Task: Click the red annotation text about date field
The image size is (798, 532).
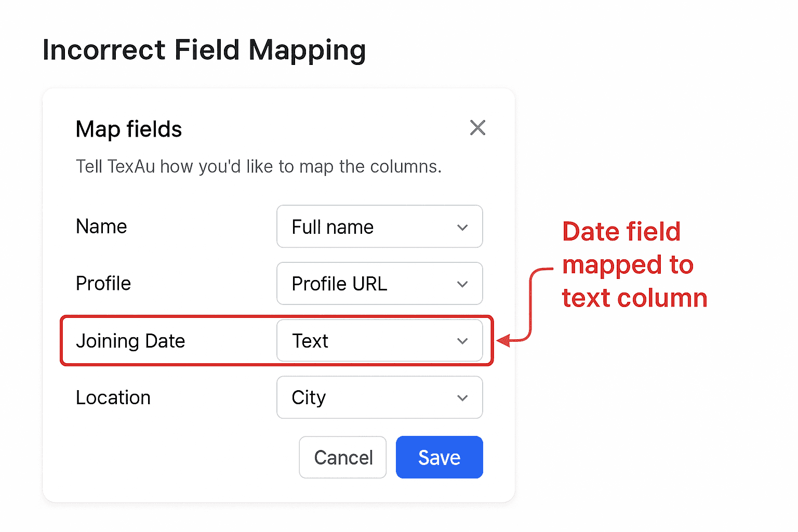Action: click(634, 265)
